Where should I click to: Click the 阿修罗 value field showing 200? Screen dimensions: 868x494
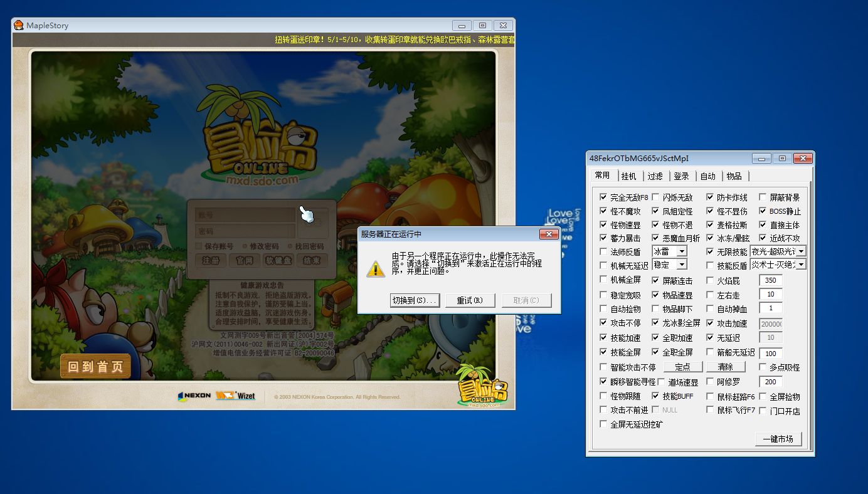point(771,382)
